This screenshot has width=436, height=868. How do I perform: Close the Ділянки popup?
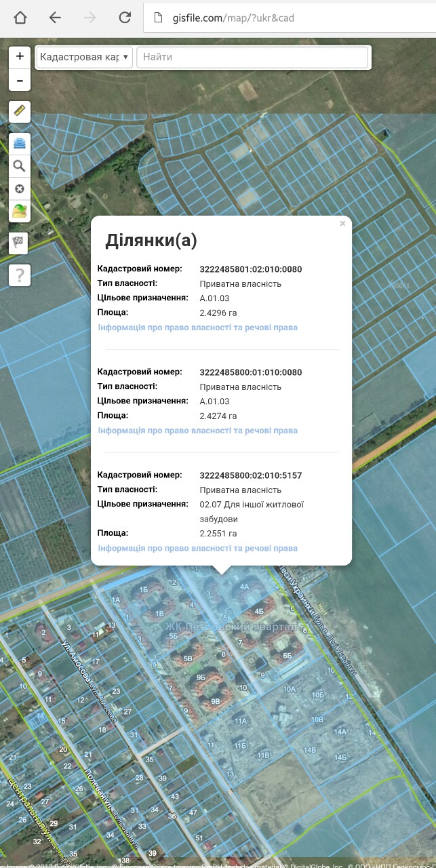[x=342, y=224]
